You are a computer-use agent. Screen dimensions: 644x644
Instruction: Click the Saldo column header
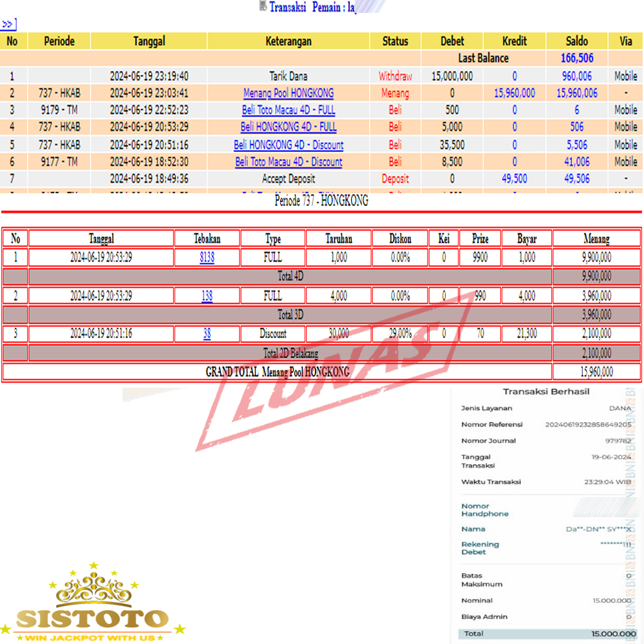tap(576, 41)
